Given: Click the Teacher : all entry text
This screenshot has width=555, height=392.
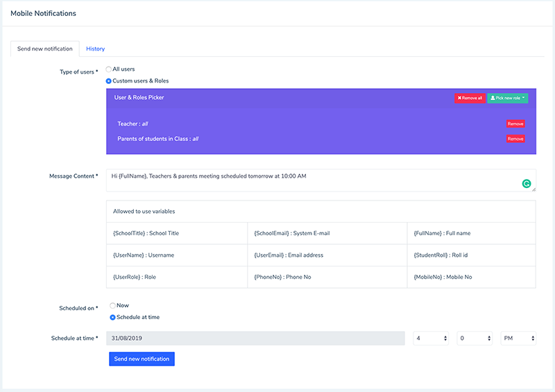Looking at the screenshot, I should (x=133, y=124).
